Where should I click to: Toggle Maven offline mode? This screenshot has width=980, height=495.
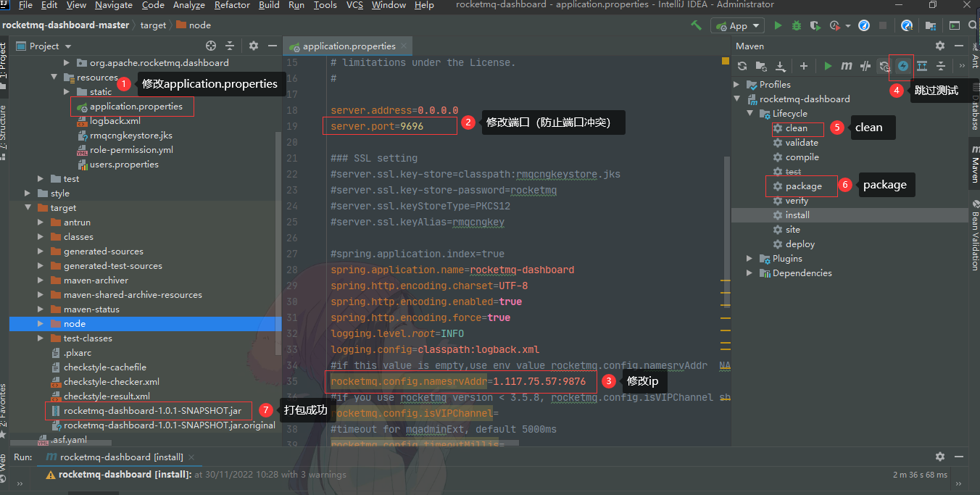(x=865, y=66)
